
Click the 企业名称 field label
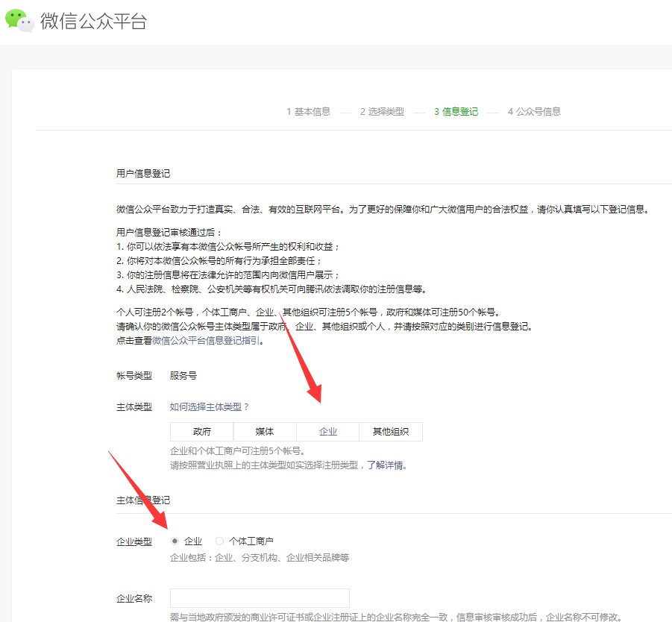click(x=134, y=599)
